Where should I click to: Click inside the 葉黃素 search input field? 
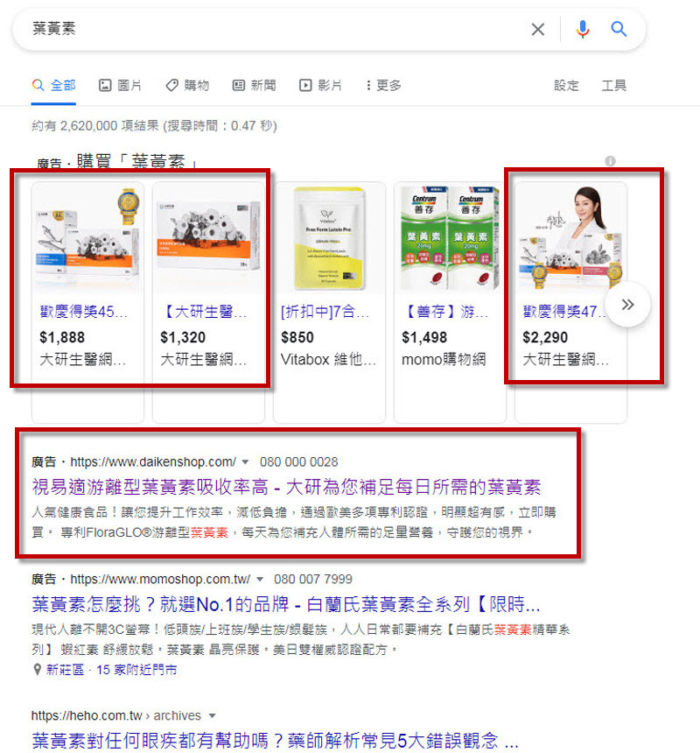tap(274, 29)
